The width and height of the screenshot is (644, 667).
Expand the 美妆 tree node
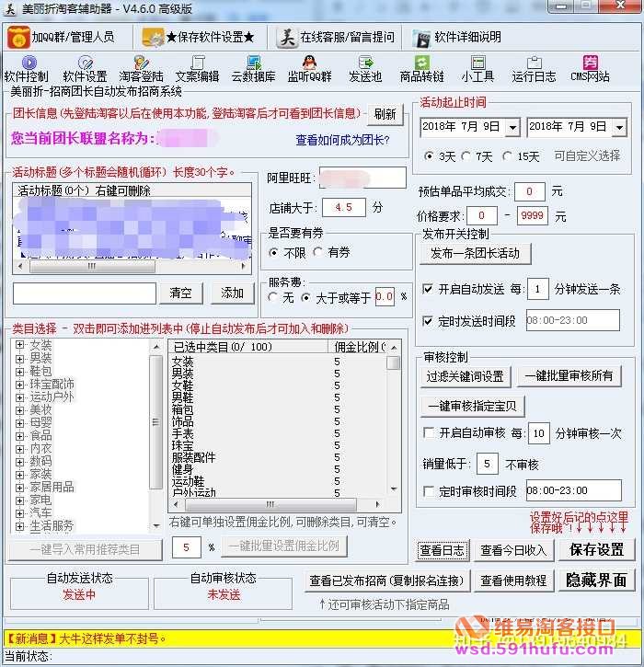click(19, 410)
